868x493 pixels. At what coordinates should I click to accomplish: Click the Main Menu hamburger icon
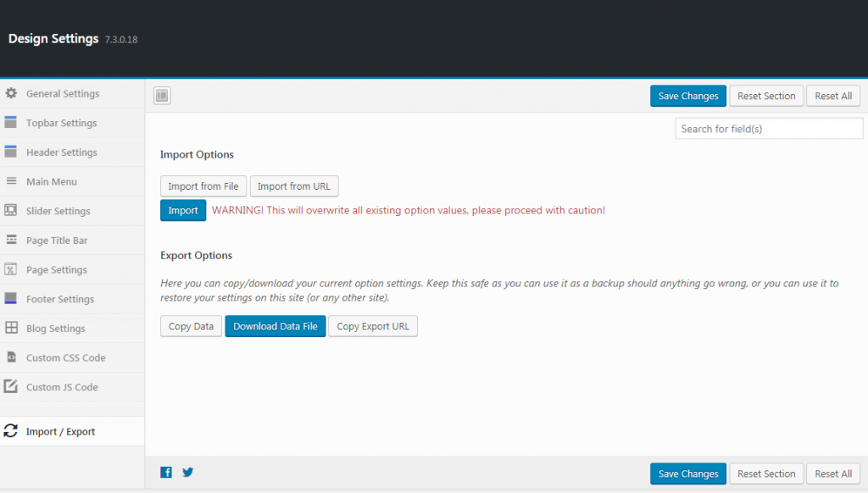(x=11, y=181)
